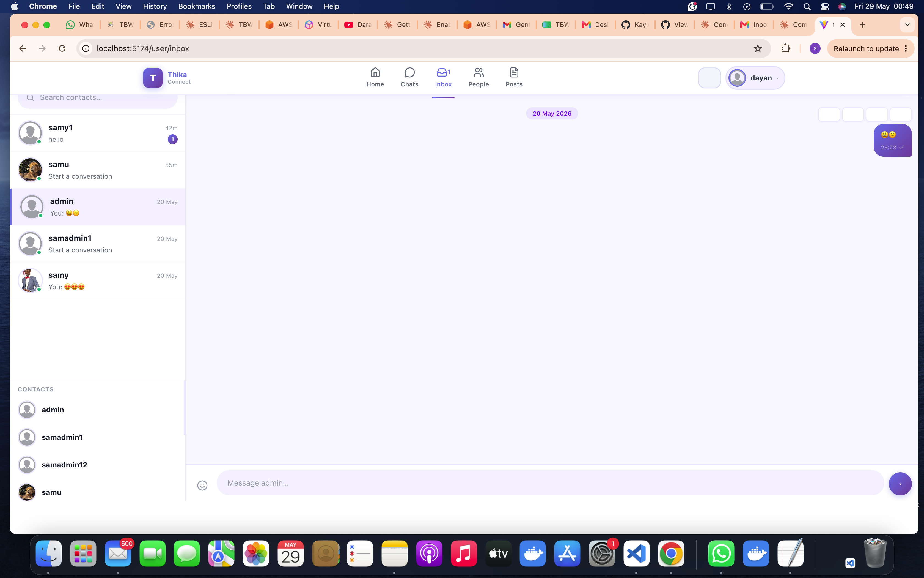Open Mail from the dock

118,554
